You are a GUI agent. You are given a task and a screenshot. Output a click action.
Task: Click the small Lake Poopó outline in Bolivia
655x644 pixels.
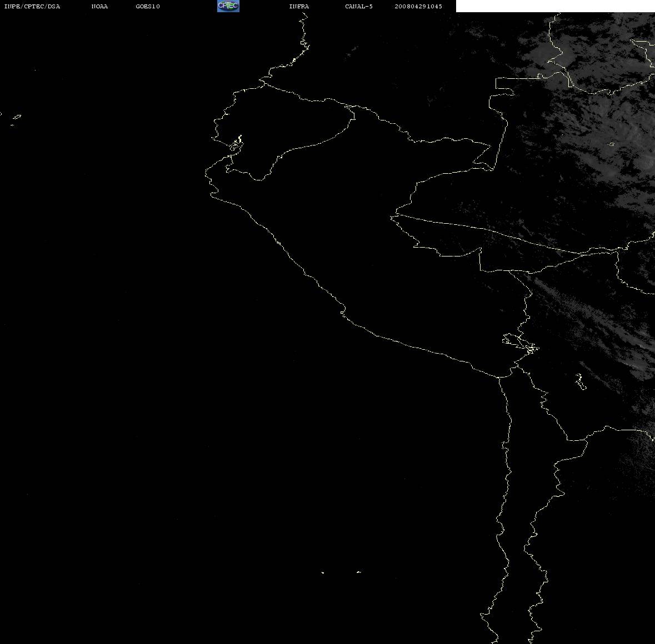581,381
